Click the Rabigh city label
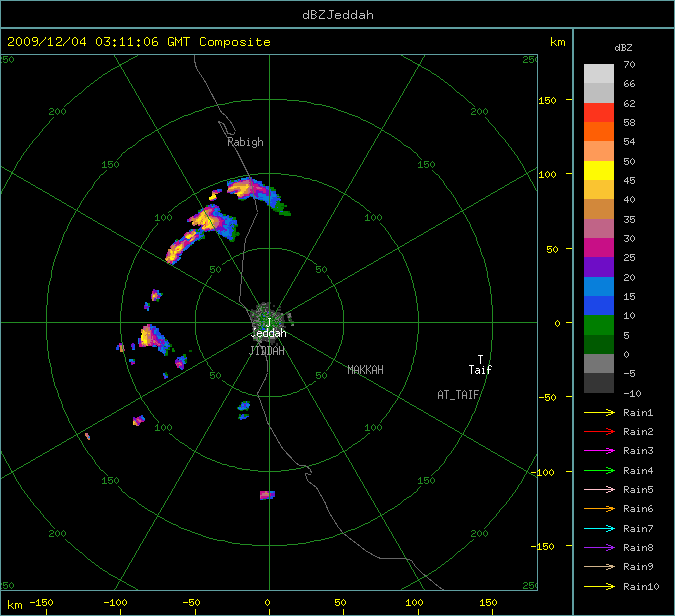675x616 pixels. click(245, 142)
